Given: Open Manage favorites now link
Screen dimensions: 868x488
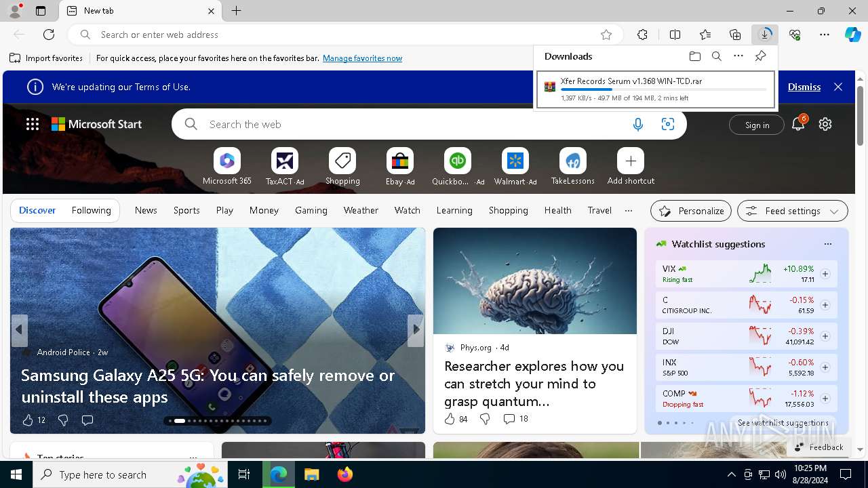Looking at the screenshot, I should tap(362, 58).
